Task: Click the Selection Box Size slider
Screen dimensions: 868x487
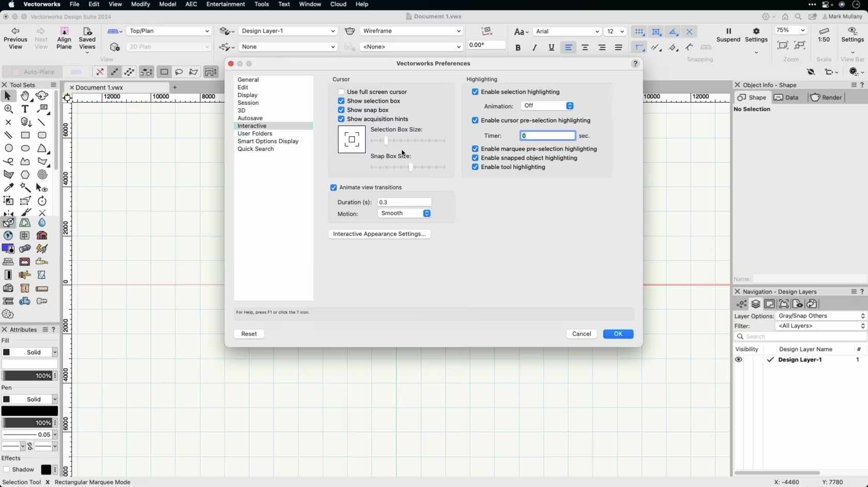Action: 408,140
